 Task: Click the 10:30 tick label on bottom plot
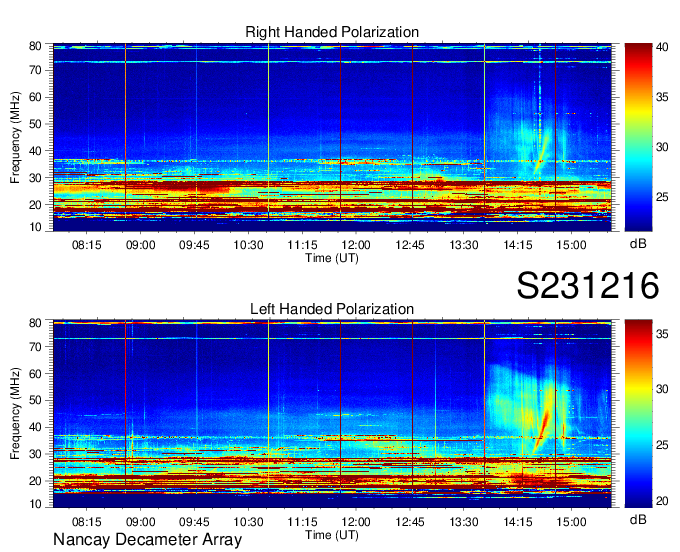248,522
